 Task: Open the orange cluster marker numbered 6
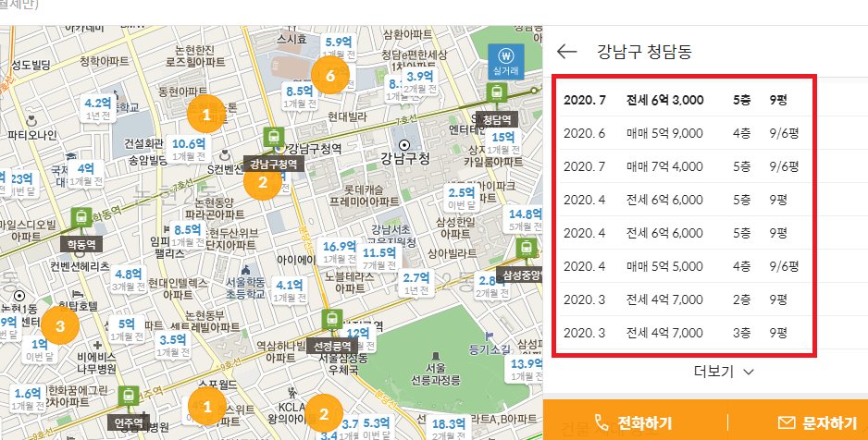(330, 76)
